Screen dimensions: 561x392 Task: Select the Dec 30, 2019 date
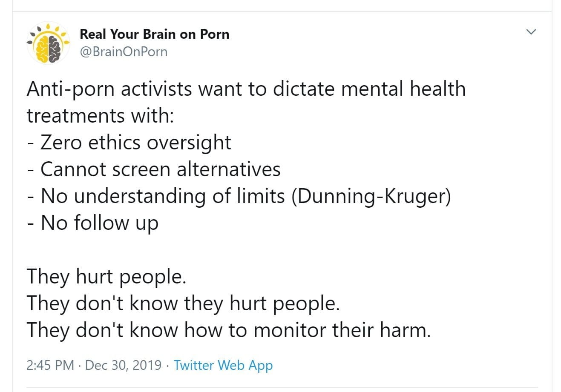pyautogui.click(x=124, y=365)
